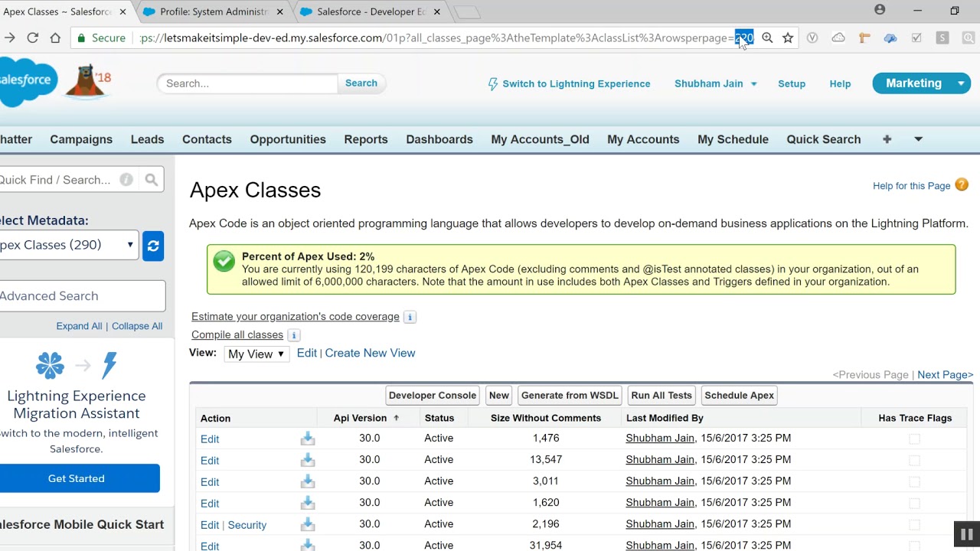The image size is (980, 551).
Task: Toggle trace flag for 1,476 size row
Action: click(914, 439)
